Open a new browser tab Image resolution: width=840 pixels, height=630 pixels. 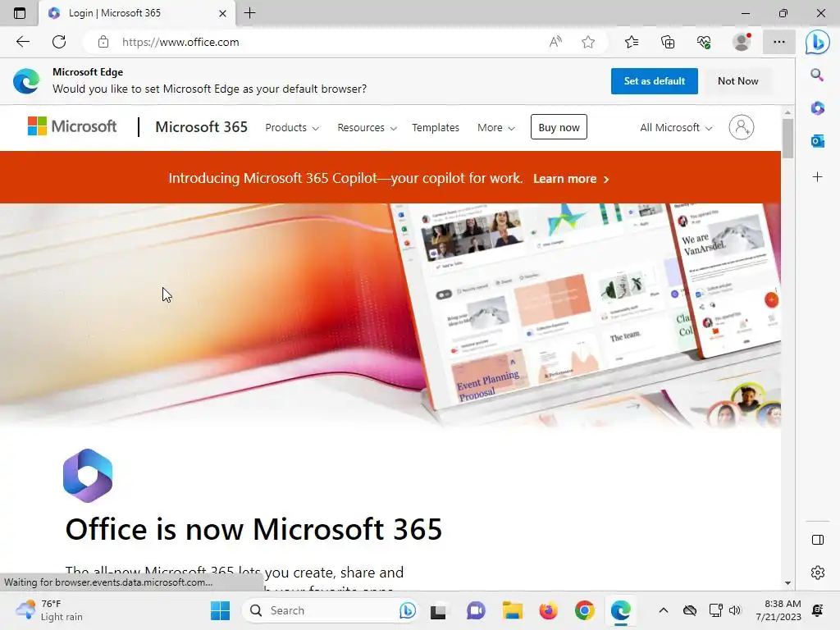(249, 13)
